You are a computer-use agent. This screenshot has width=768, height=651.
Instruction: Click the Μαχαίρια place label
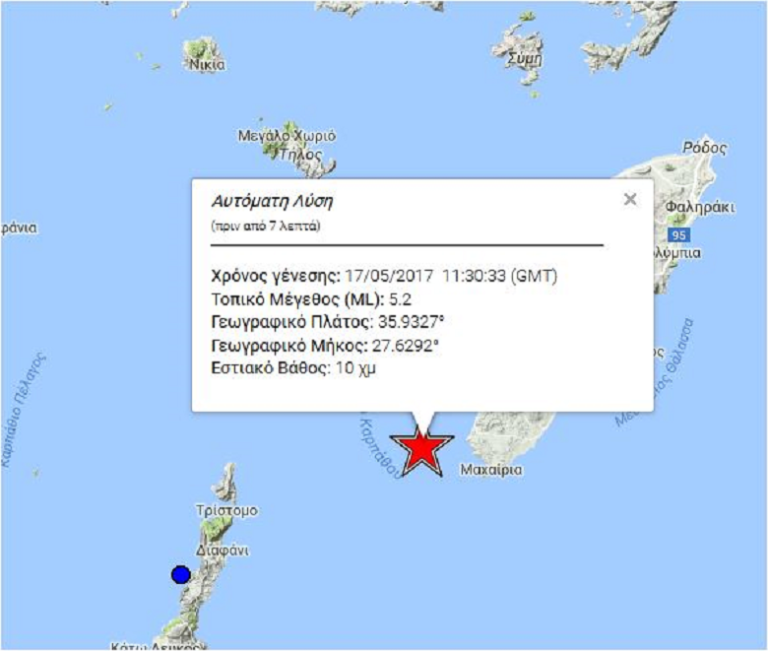tap(490, 469)
